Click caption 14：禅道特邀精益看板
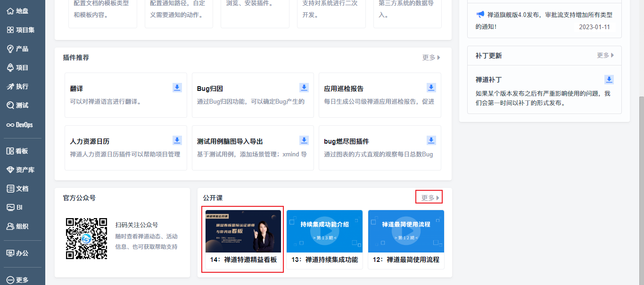 pyautogui.click(x=243, y=260)
